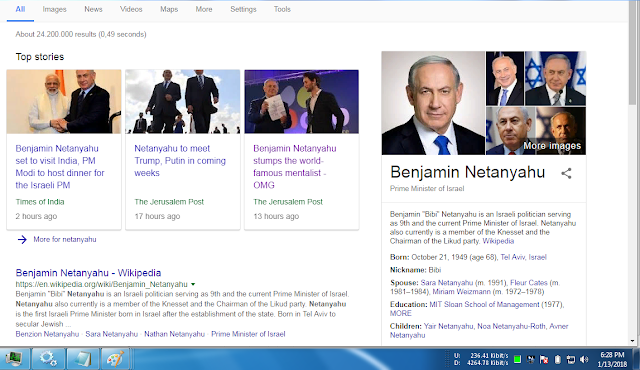The image size is (640, 370).
Task: Open the two men walking story thumbnail
Action: (x=182, y=102)
